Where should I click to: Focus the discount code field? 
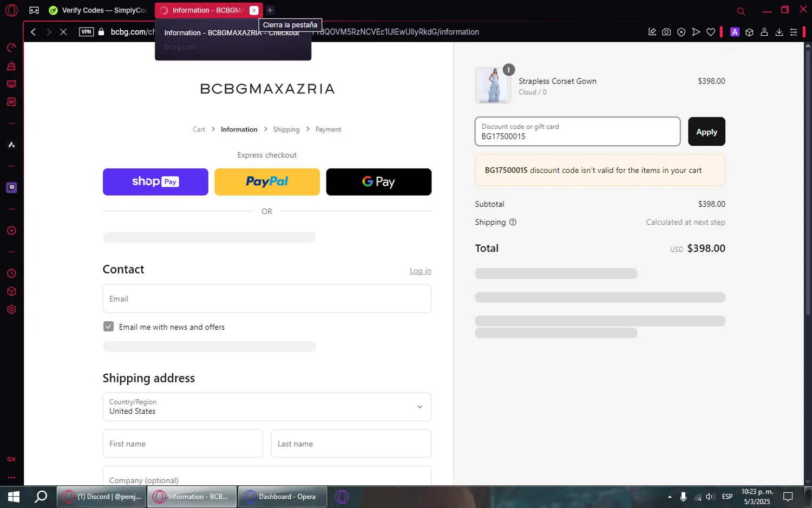tap(578, 132)
